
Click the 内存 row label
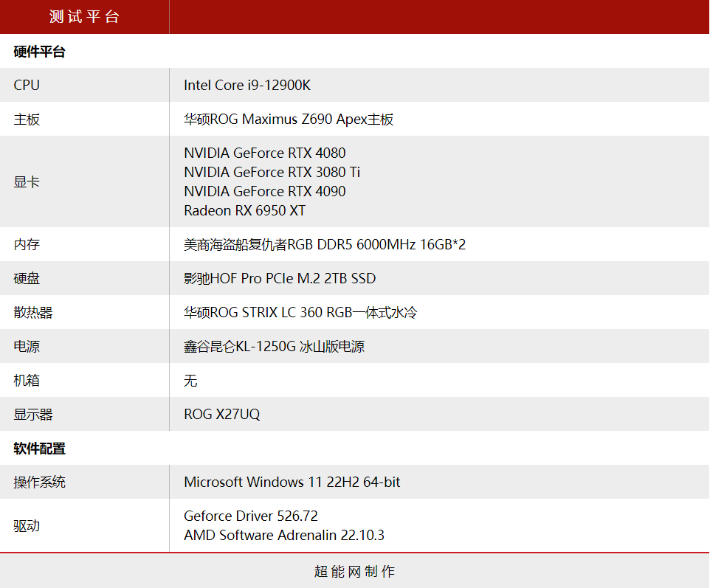(x=27, y=244)
